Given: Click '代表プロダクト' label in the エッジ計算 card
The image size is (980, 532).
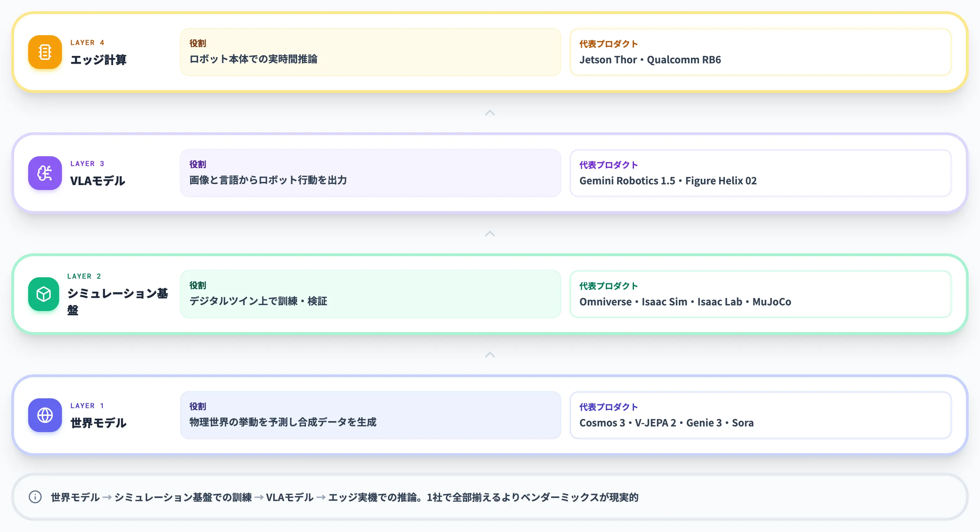Looking at the screenshot, I should [x=609, y=44].
